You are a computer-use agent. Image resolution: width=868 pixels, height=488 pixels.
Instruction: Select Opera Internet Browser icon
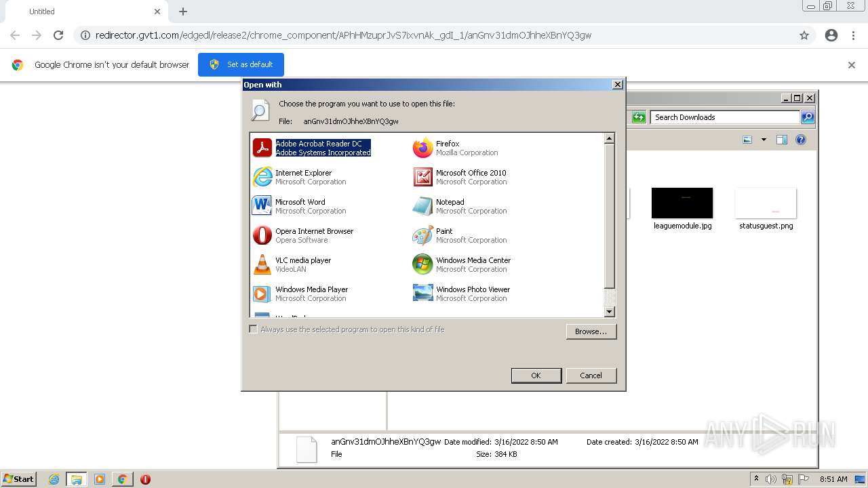coord(262,235)
